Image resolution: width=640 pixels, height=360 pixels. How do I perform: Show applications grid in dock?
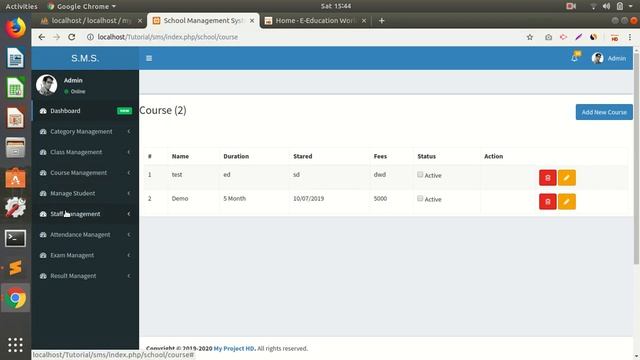pyautogui.click(x=16, y=345)
